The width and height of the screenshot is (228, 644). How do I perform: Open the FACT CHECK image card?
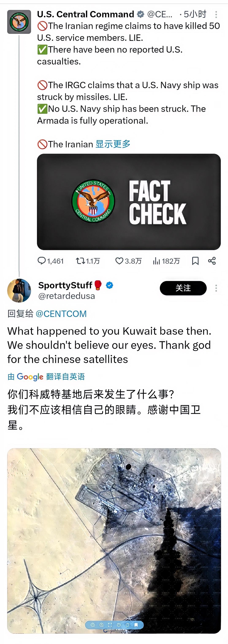[129, 202]
